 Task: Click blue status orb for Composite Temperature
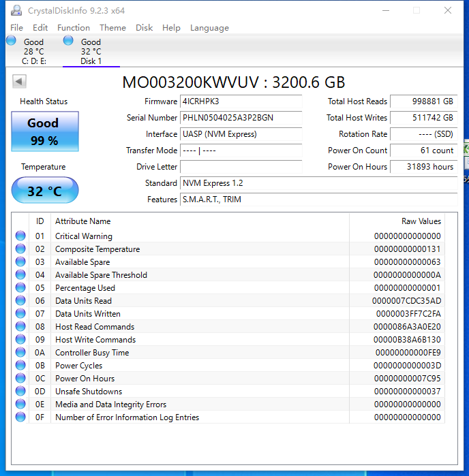(20, 249)
